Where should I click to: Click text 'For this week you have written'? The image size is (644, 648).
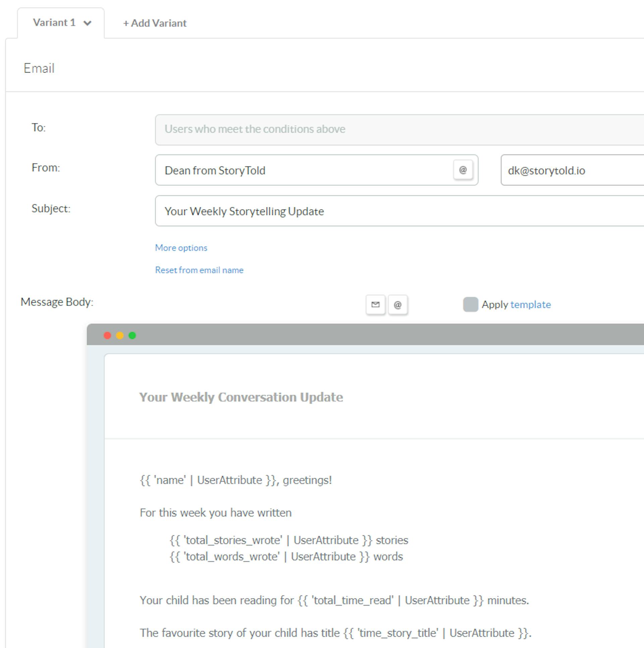click(x=216, y=513)
